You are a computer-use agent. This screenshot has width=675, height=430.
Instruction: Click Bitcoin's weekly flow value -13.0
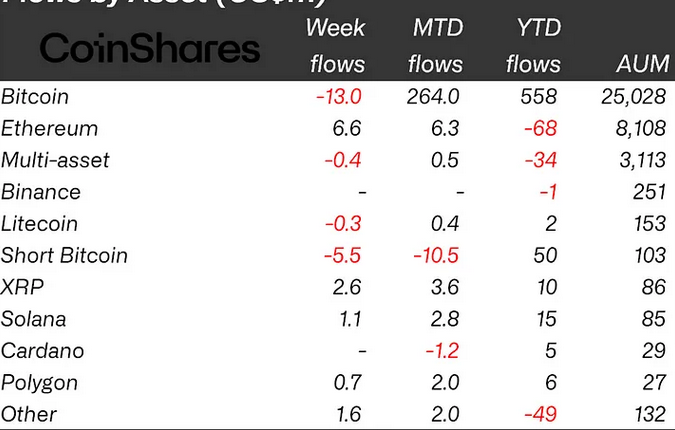(340, 97)
